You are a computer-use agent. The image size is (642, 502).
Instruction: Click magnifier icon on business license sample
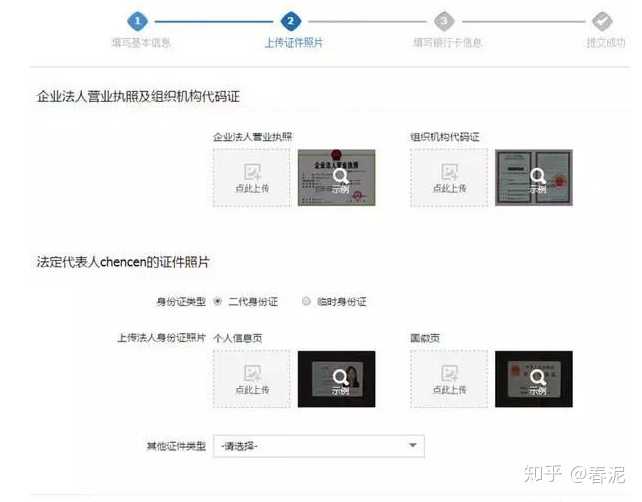(x=340, y=176)
